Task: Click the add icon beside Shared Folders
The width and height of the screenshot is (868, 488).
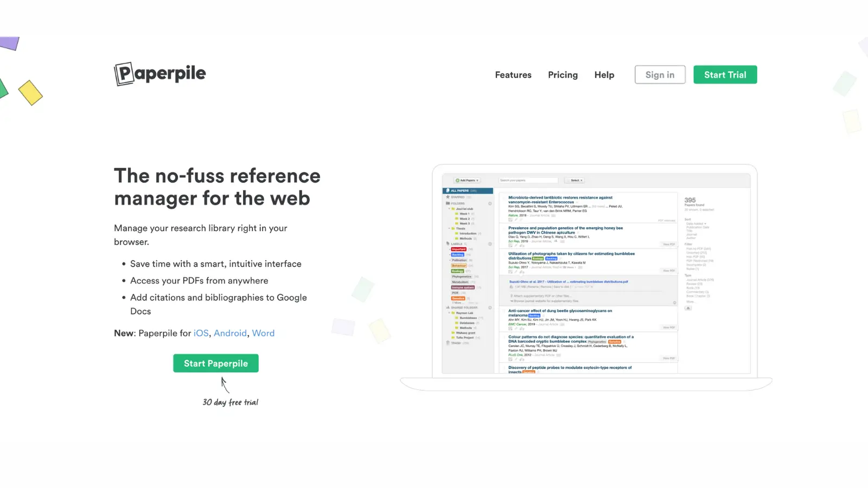Action: coord(490,307)
